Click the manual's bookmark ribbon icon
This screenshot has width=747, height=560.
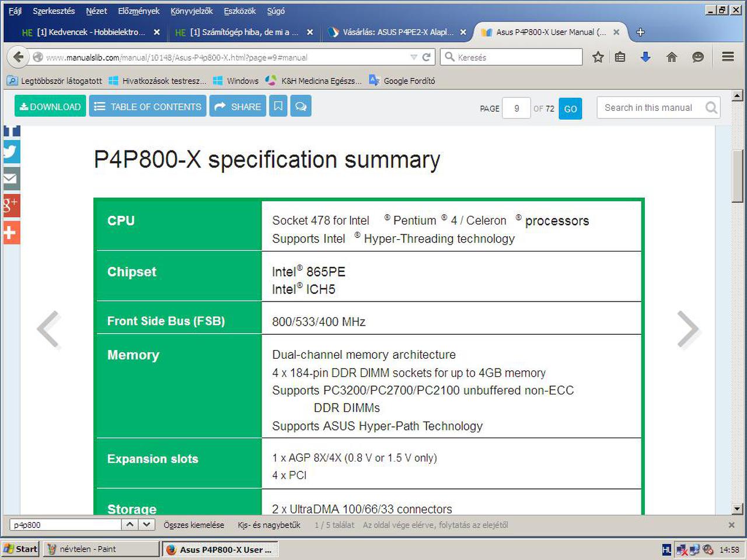278,106
